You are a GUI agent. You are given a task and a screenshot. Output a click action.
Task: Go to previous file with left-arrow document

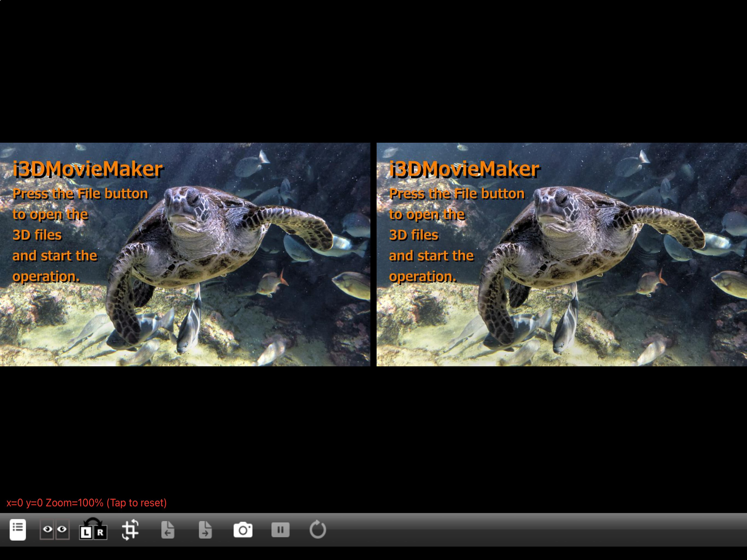tap(168, 530)
